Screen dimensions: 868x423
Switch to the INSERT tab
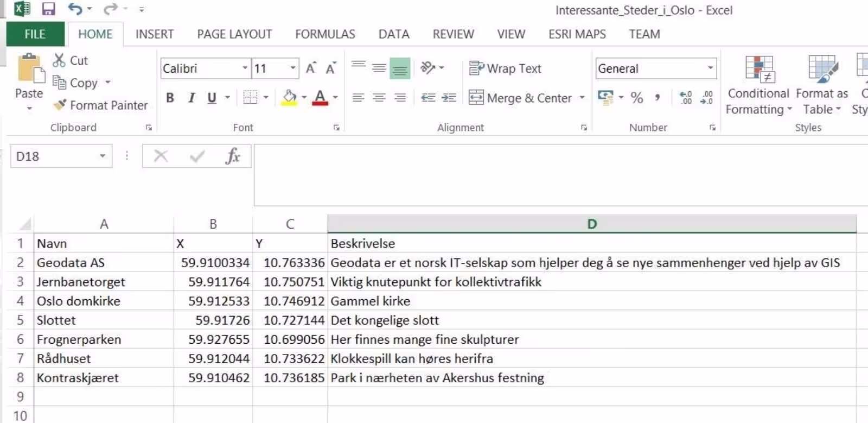155,34
